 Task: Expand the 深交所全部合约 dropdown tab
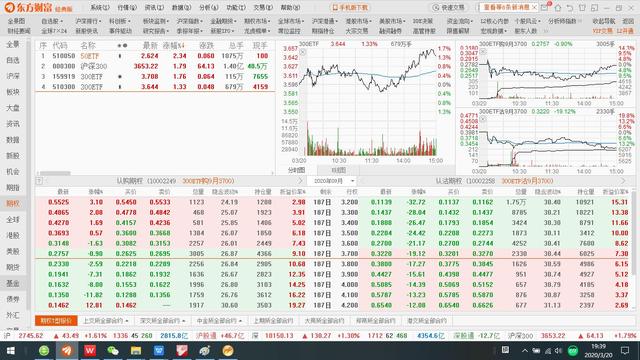[162, 321]
